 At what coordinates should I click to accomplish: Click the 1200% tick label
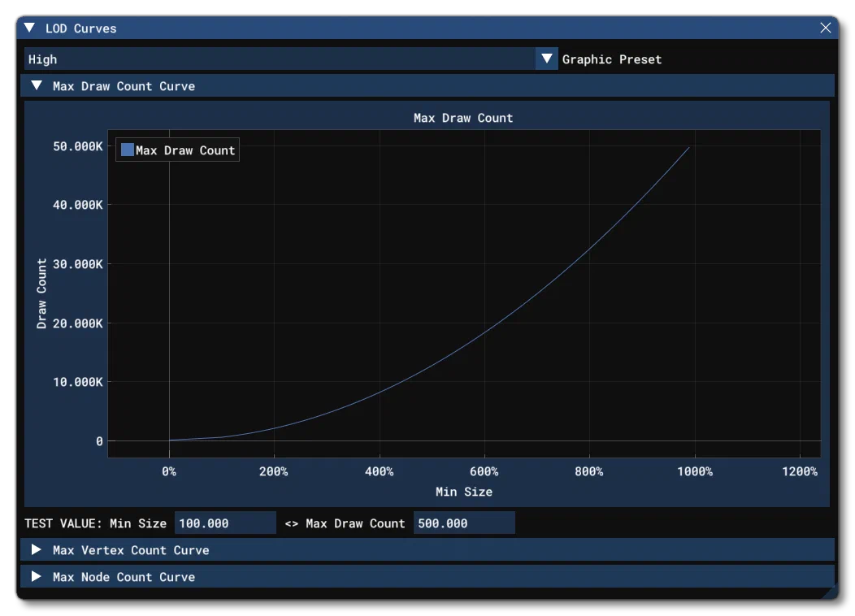pos(800,471)
